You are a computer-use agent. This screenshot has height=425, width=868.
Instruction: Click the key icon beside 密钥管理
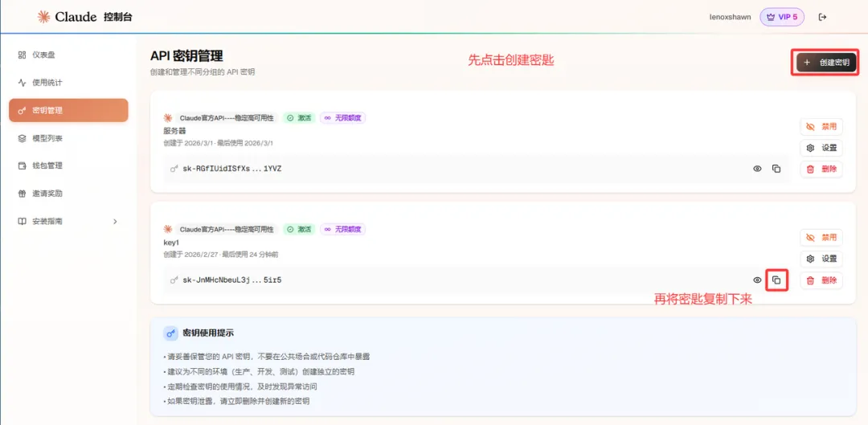click(23, 111)
